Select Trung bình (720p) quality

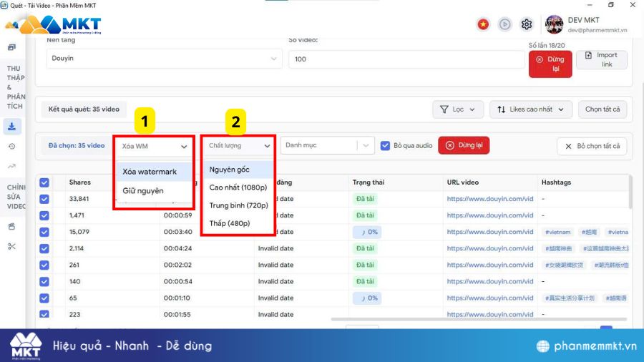[238, 205]
